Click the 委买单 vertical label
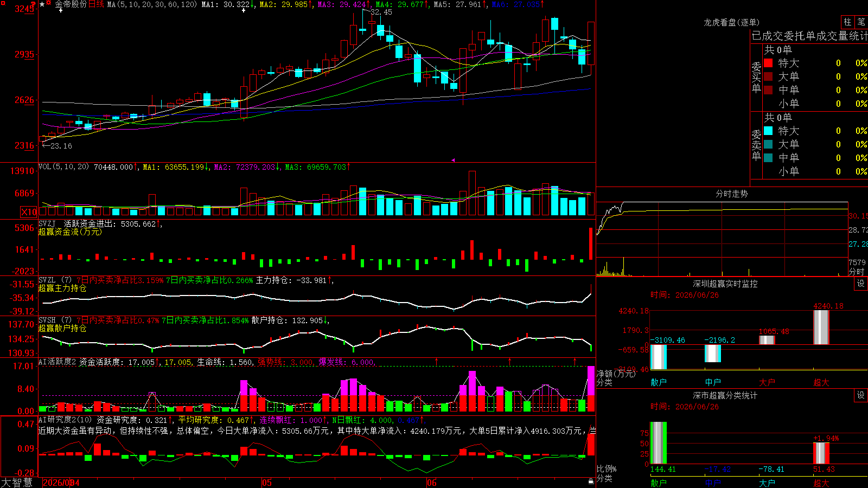The width and height of the screenshot is (868, 488). pyautogui.click(x=756, y=77)
